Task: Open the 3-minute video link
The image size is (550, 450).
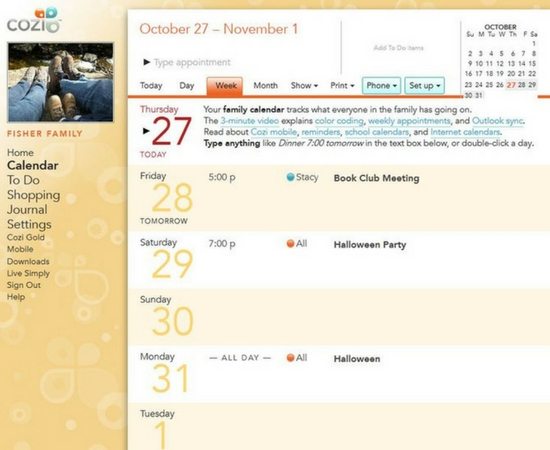Action: pos(250,121)
